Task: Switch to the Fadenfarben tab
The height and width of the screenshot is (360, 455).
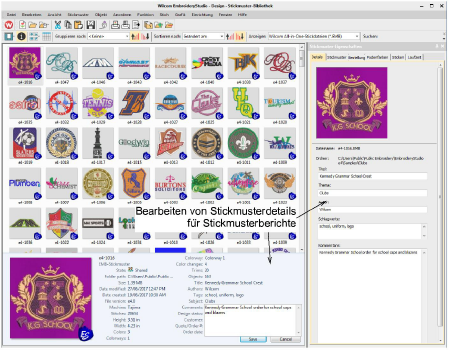Action: [x=378, y=57]
